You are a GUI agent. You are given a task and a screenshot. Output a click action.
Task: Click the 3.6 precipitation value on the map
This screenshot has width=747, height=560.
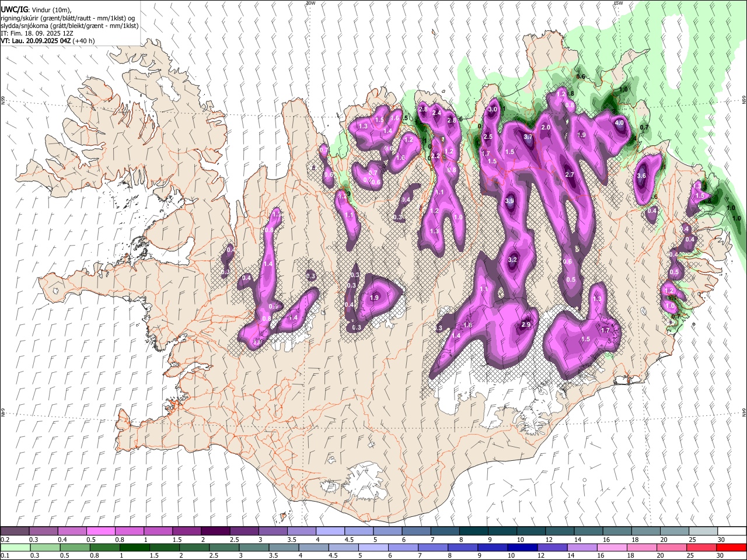[641, 176]
